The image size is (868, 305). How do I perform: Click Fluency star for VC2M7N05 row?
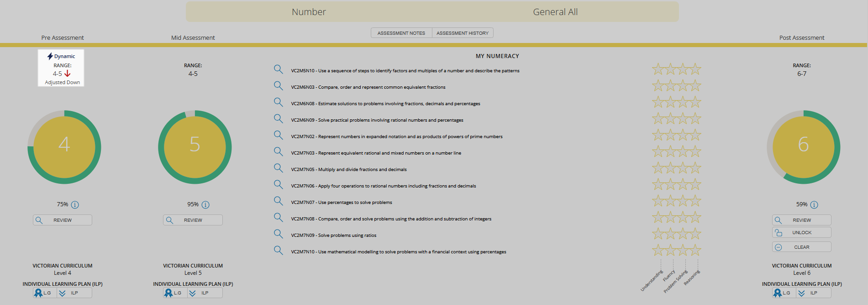(x=670, y=168)
